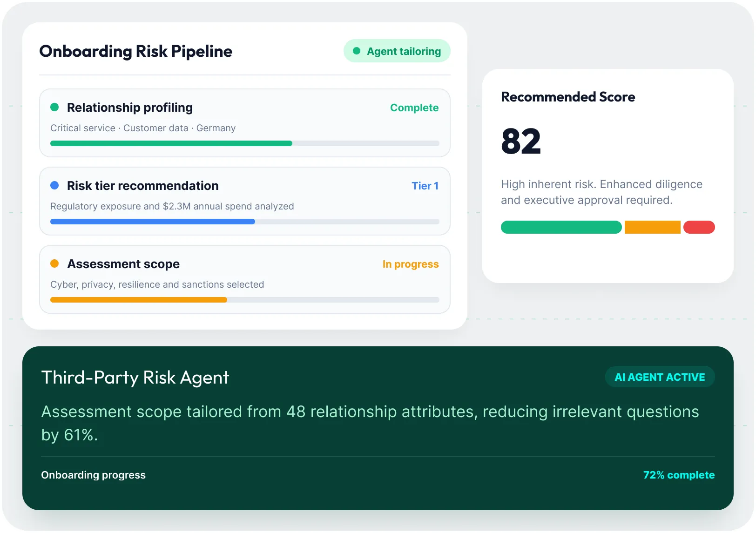Click 'Cyber, privacy, resilience and sanctions selected' text
Viewport: 756px width, 533px height.
(157, 284)
